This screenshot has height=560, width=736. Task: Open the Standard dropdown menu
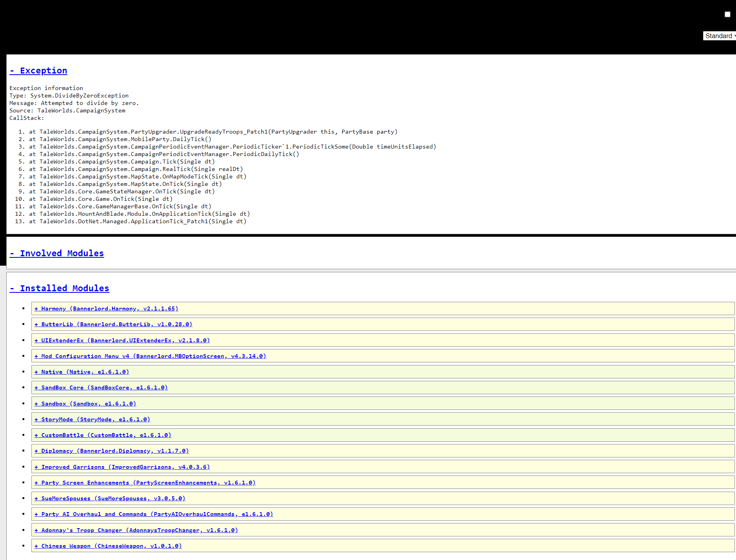tap(719, 36)
